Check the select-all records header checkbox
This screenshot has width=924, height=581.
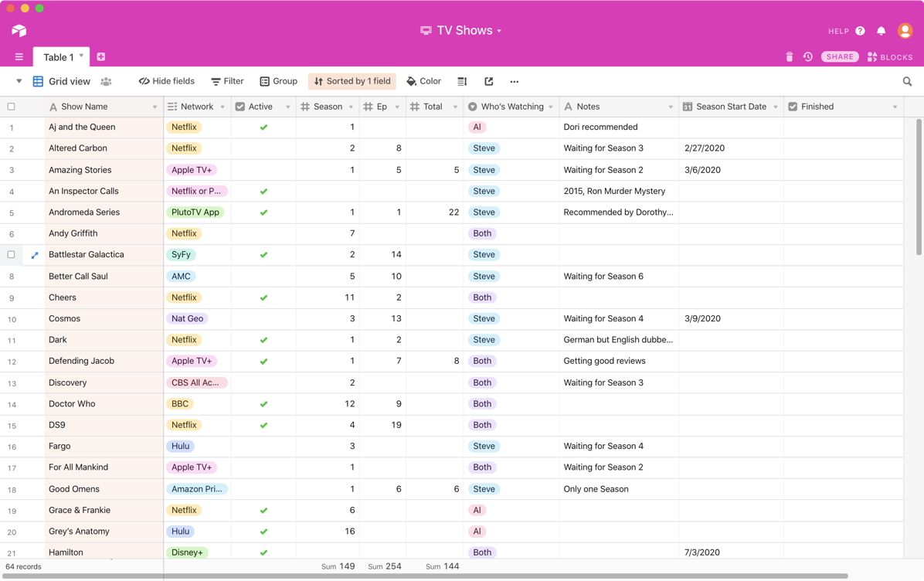[x=12, y=107]
